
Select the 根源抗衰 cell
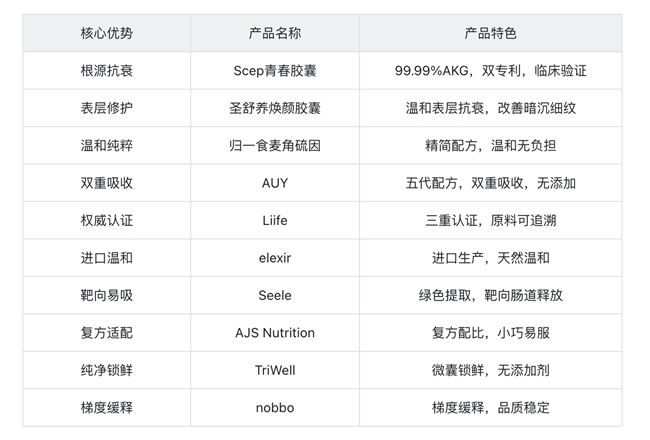coord(106,71)
